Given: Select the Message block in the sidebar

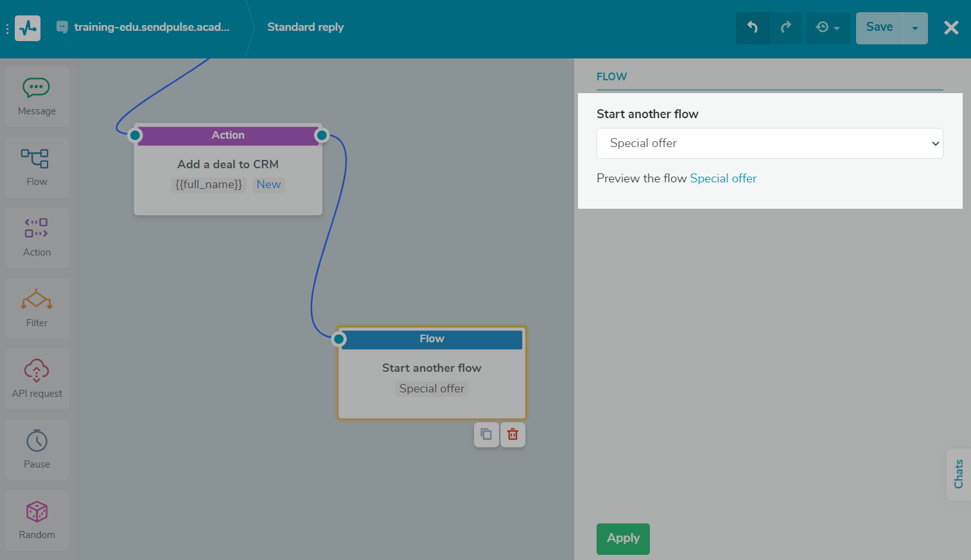Looking at the screenshot, I should (x=37, y=96).
